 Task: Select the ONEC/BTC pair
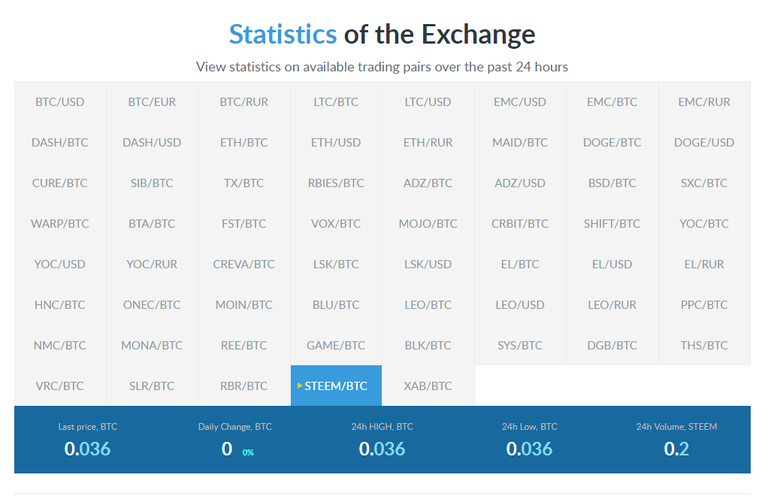[x=152, y=305]
